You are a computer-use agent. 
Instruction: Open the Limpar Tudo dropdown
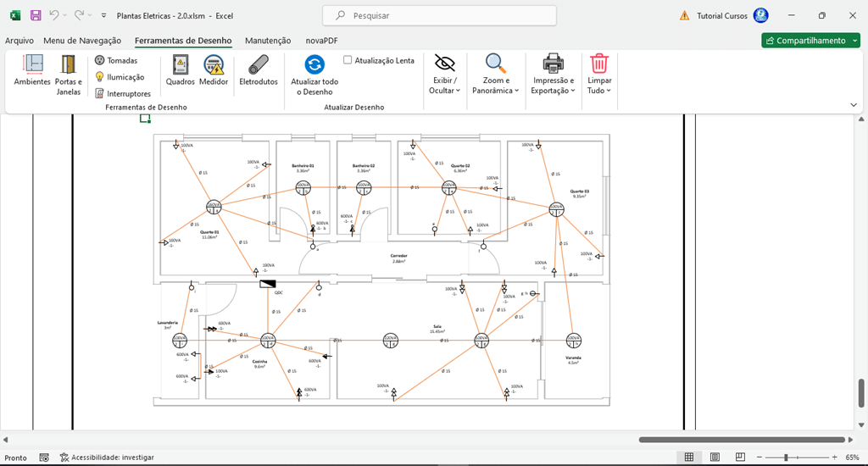[599, 75]
